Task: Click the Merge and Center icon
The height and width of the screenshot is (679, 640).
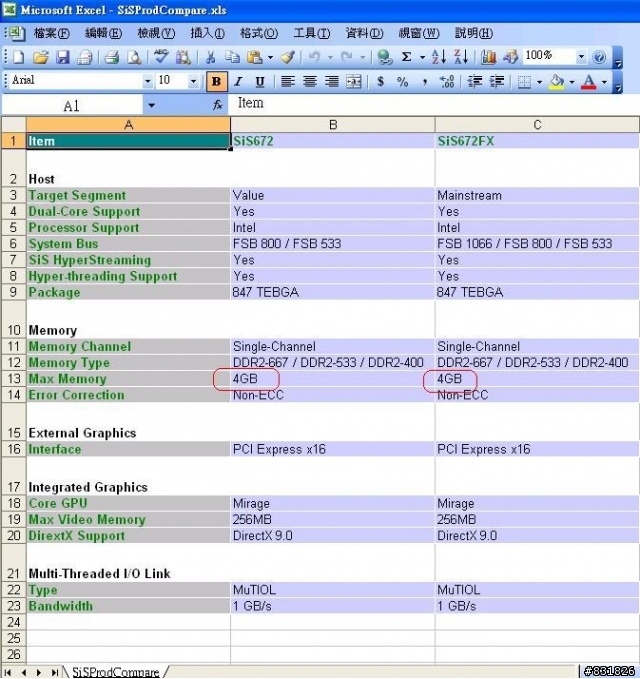Action: pyautogui.click(x=354, y=81)
